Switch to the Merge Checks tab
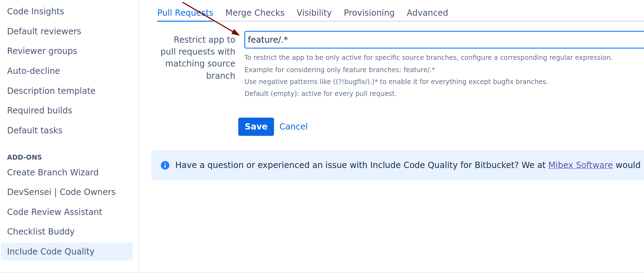 [255, 13]
